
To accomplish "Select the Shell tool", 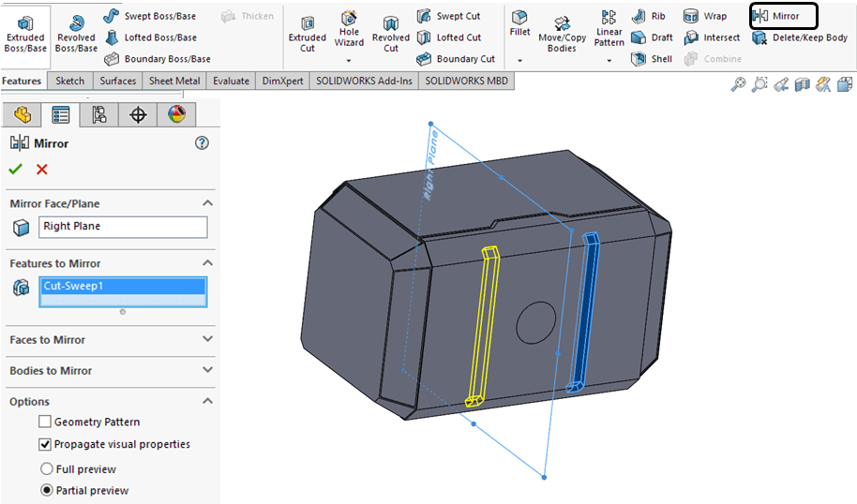I will pos(652,59).
